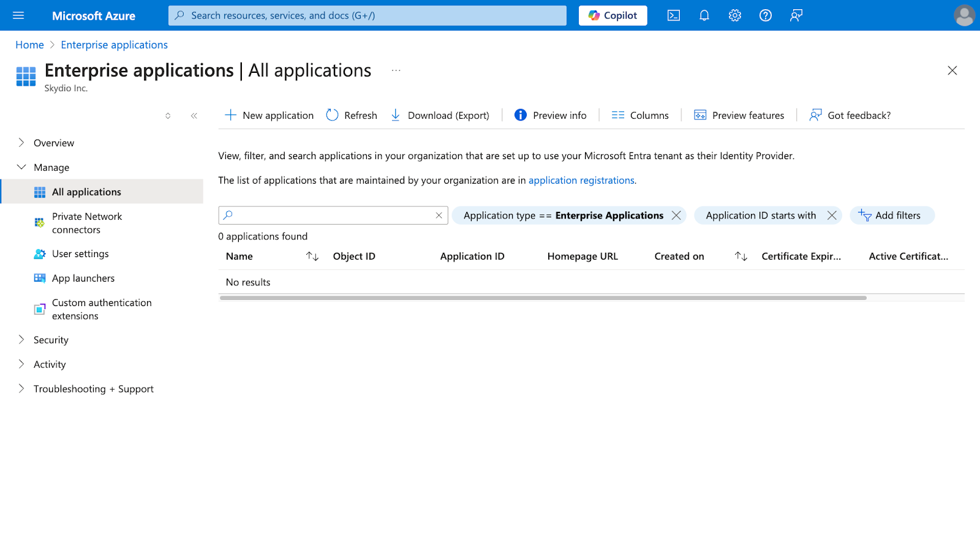This screenshot has height=551, width=980.
Task: Focus the applications search field
Action: coord(333,216)
